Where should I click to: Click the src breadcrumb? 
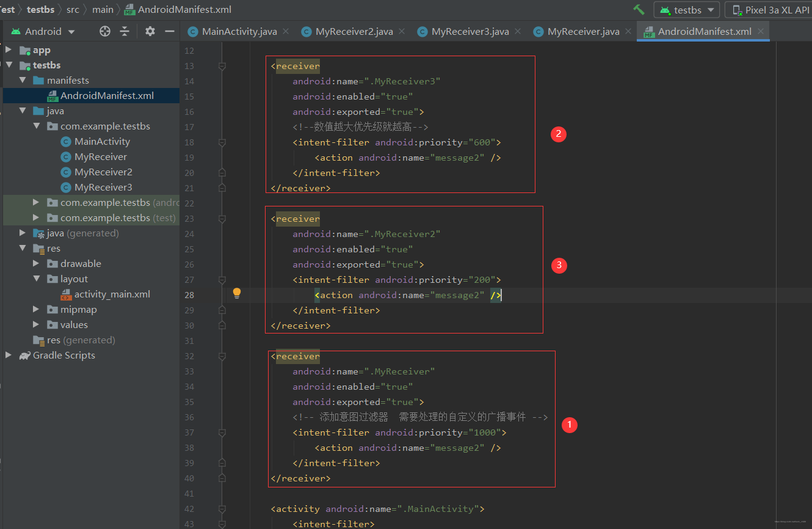tap(73, 9)
